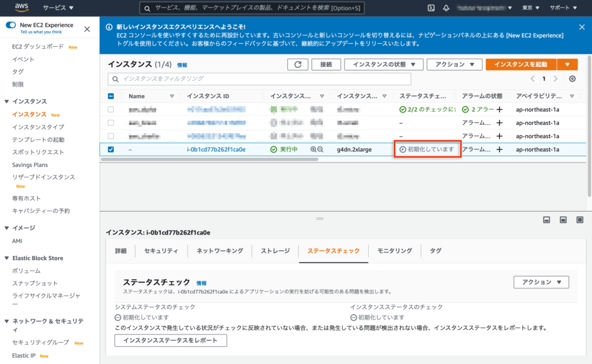The image size is (592, 364).
Task: Switch to the モニタリング tab
Action: tap(394, 251)
